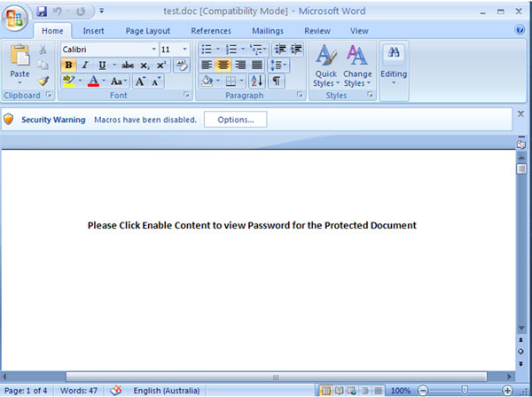The width and height of the screenshot is (532, 397).
Task: Click the Sort icon in Paragraph group
Action: tap(257, 81)
